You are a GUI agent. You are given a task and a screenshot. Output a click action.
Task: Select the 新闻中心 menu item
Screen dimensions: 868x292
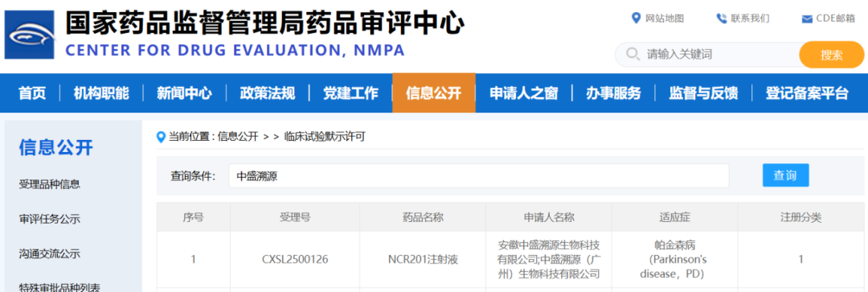pyautogui.click(x=184, y=93)
